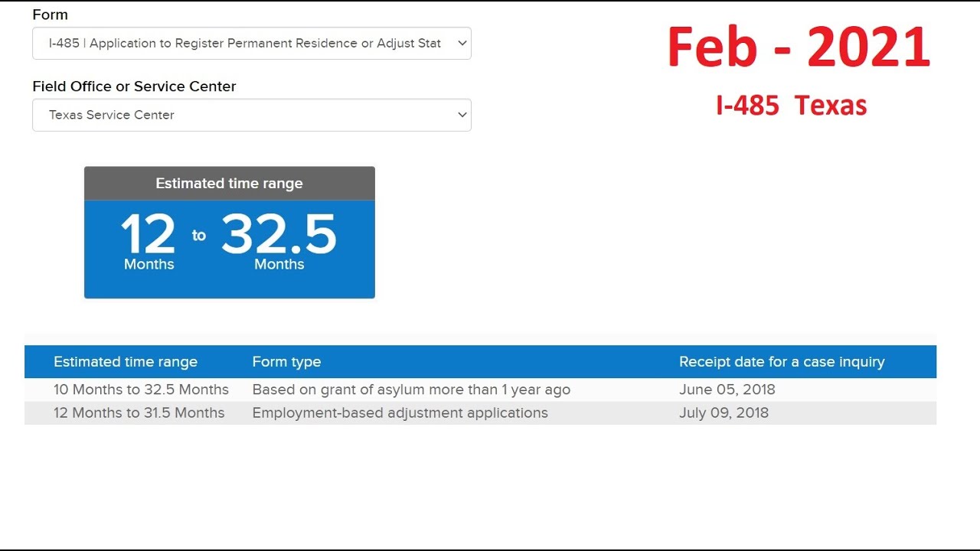Select the large '32.5' months figure
This screenshot has height=551, width=980.
[x=279, y=234]
